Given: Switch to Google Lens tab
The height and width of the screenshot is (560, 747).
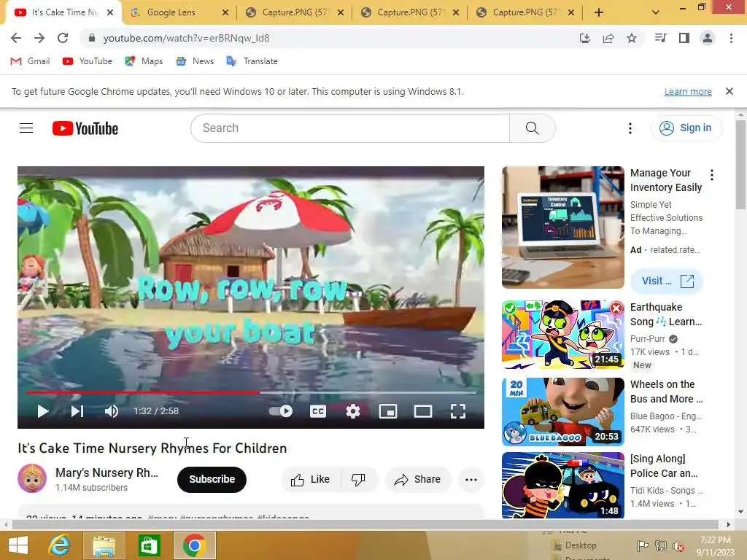Looking at the screenshot, I should click(x=171, y=12).
